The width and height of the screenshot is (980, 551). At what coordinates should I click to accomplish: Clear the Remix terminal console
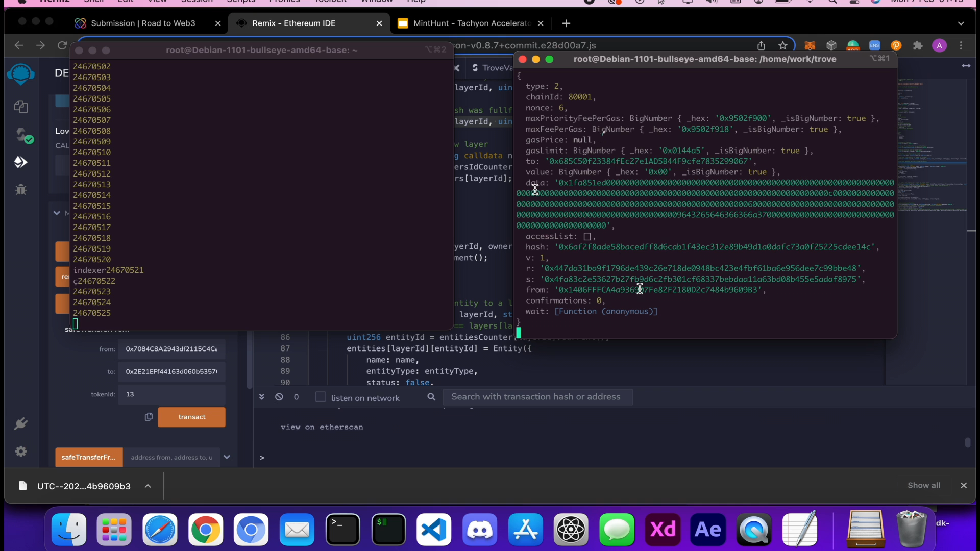click(x=279, y=397)
